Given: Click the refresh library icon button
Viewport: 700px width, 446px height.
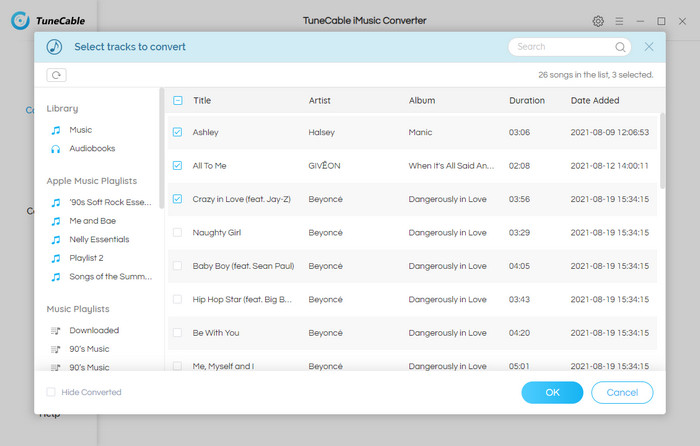Looking at the screenshot, I should click(x=56, y=75).
